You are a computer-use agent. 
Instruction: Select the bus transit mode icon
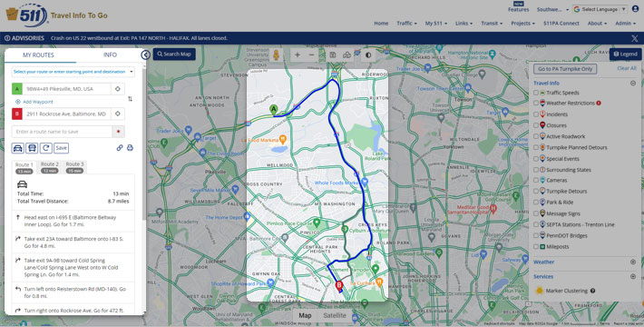[x=32, y=148]
